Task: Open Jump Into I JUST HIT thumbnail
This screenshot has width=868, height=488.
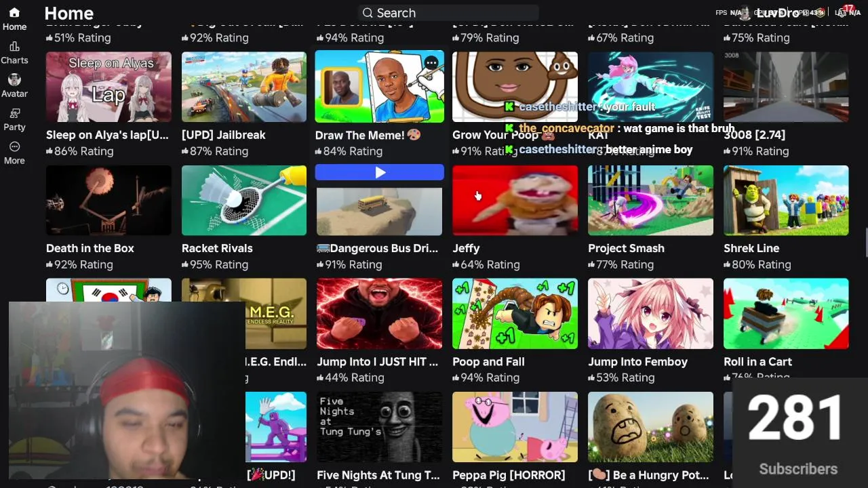Action: (x=380, y=314)
